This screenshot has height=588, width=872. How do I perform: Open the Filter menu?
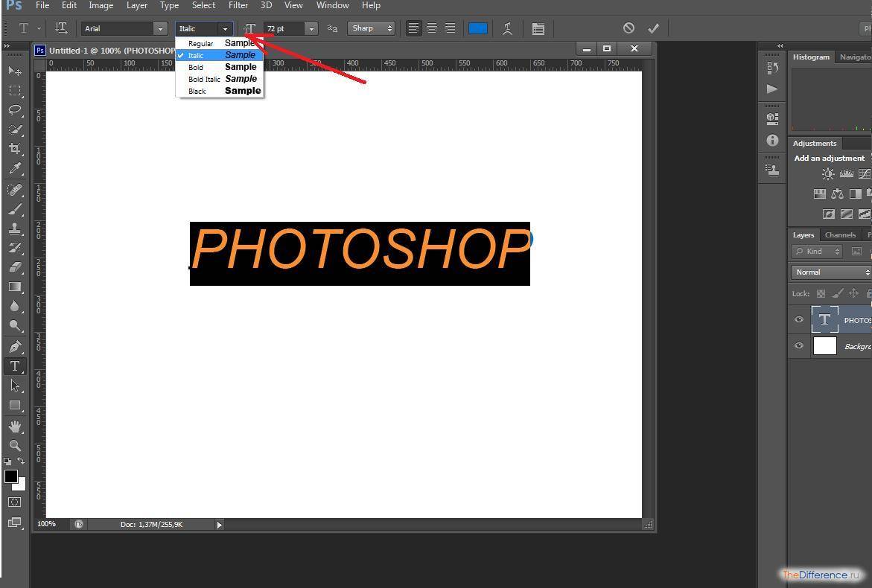(x=238, y=5)
